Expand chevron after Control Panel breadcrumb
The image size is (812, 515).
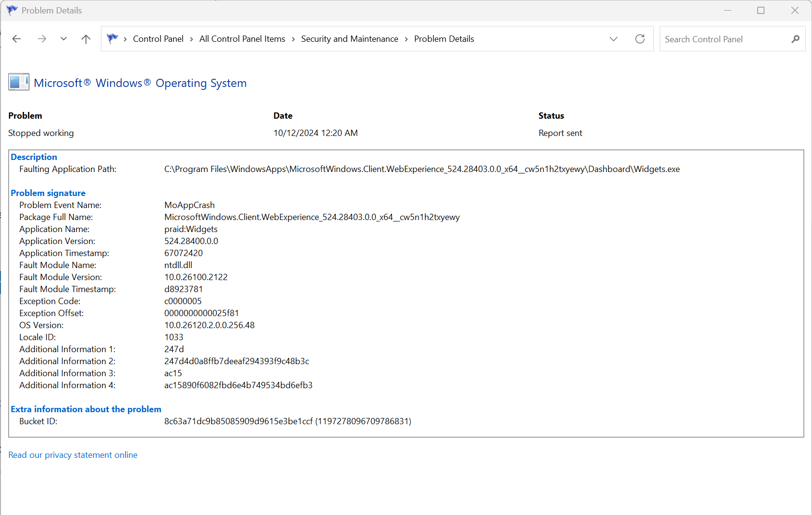(x=191, y=39)
